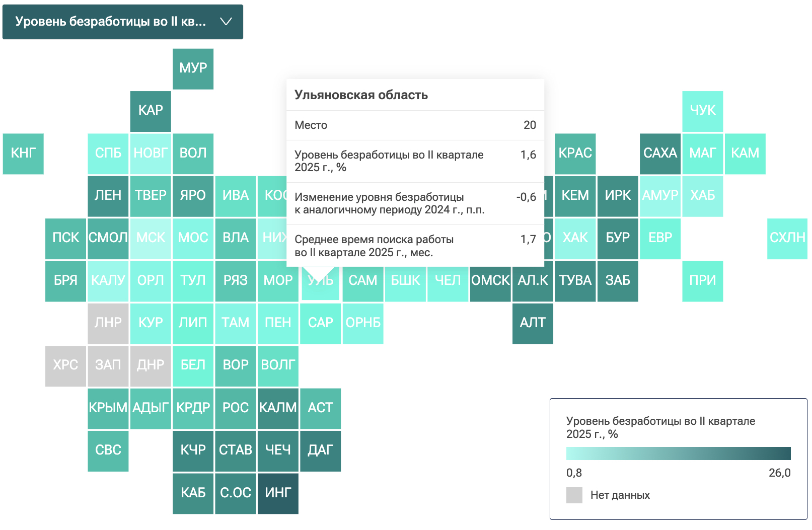Choose the КРЫМ region tile
Screen dimensions: 812x530
pos(108,409)
